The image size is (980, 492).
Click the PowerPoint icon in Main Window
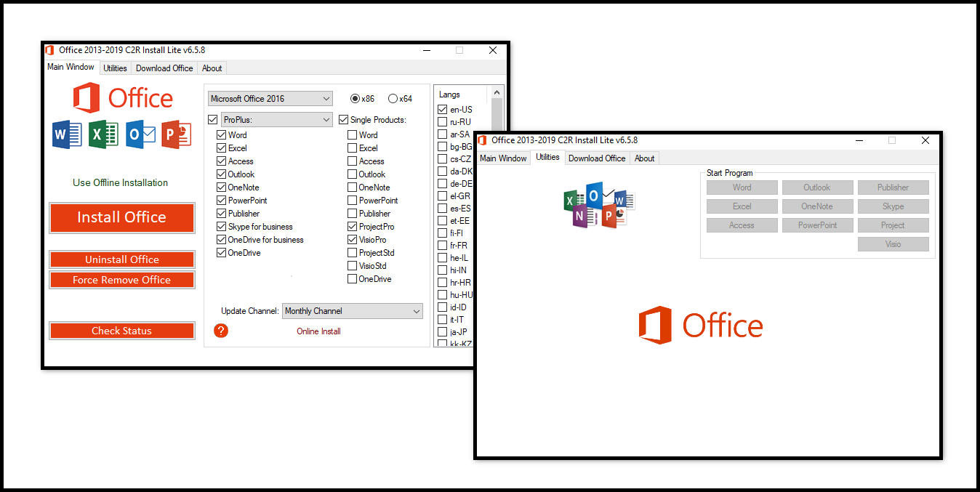177,134
